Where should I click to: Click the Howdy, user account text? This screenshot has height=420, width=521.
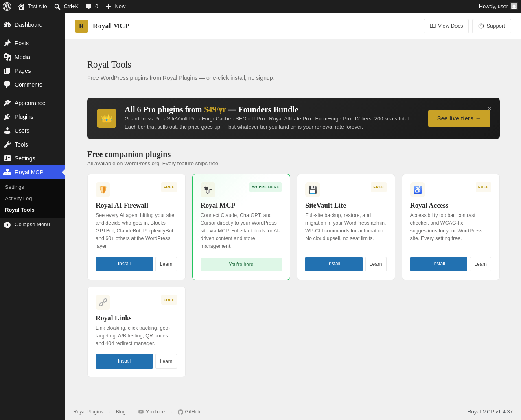[493, 7]
